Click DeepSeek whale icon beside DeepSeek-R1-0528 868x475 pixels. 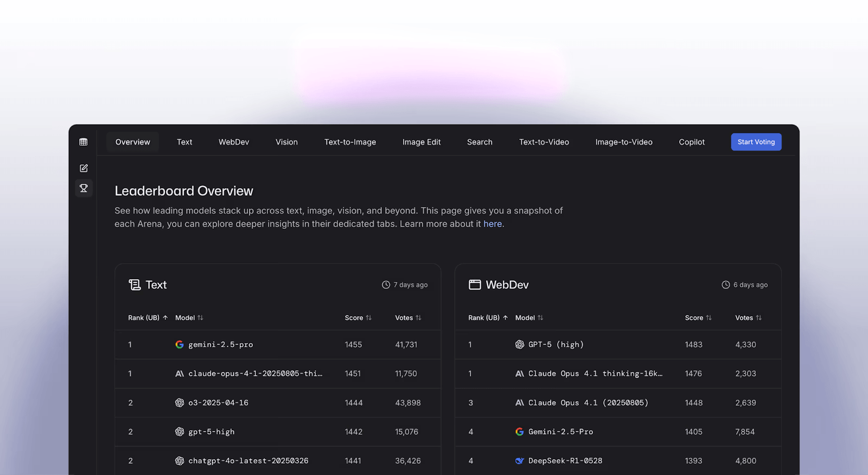coord(520,461)
